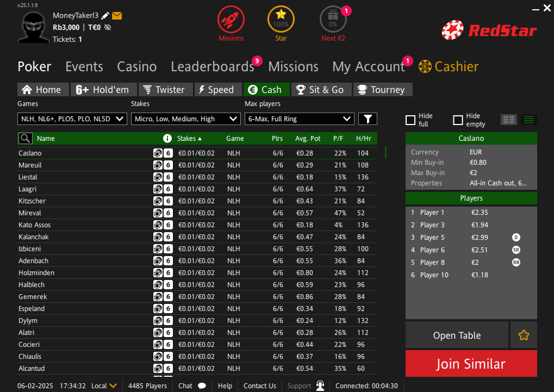554x392 pixels.
Task: Sort tables by P/F column
Action: click(x=338, y=139)
